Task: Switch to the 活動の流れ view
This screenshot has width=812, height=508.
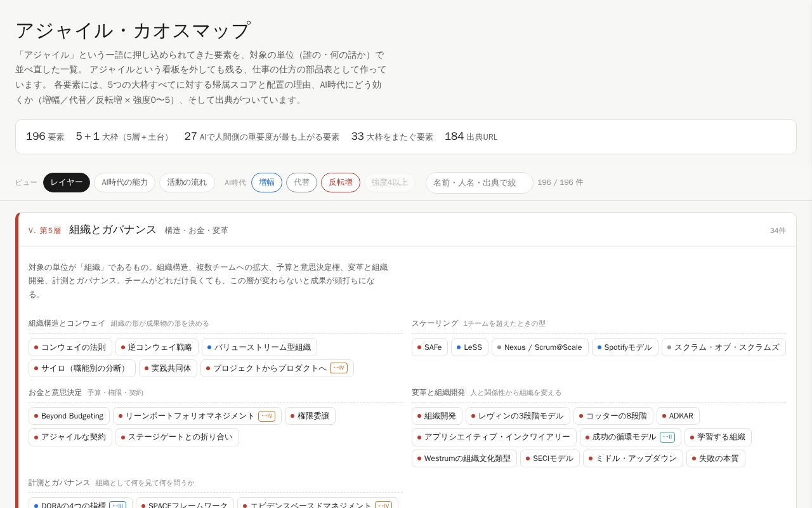Action: click(187, 182)
